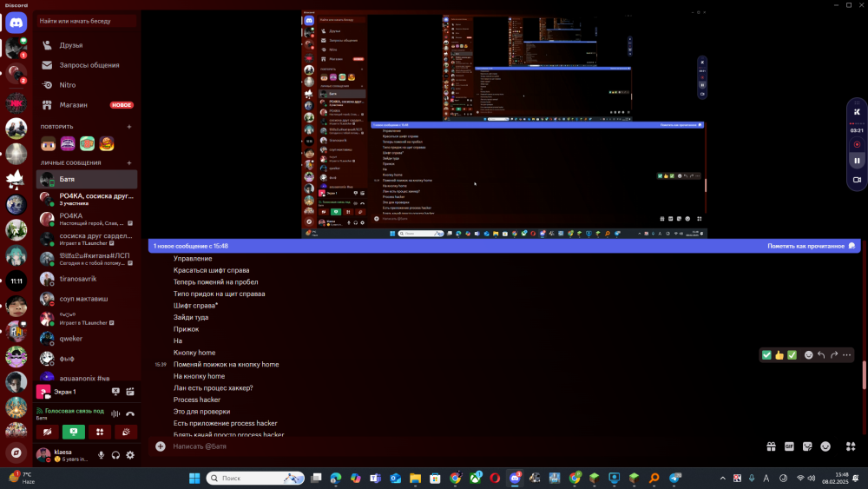868x489 pixels.
Task: Open DM with qweker
Action: tap(87, 339)
